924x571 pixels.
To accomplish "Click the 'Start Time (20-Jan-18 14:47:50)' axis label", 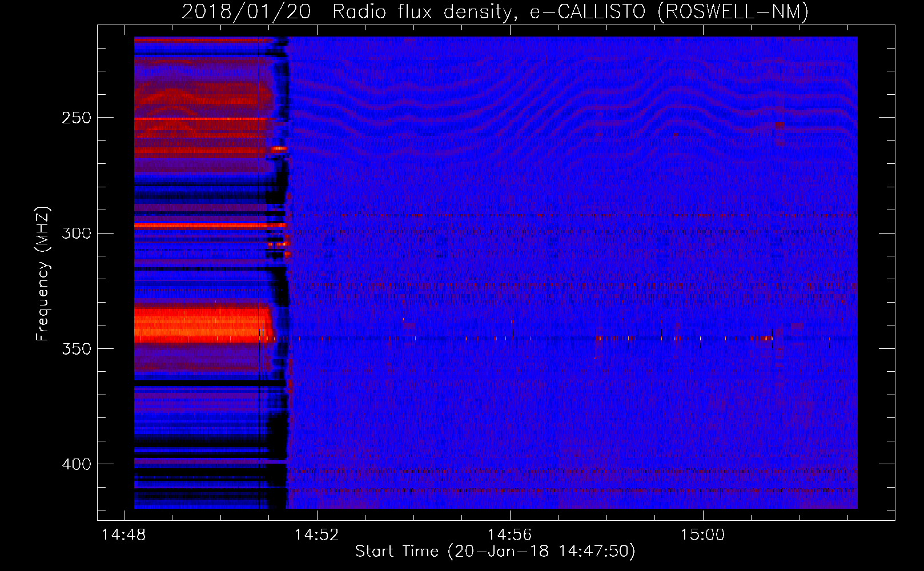I will [x=495, y=552].
